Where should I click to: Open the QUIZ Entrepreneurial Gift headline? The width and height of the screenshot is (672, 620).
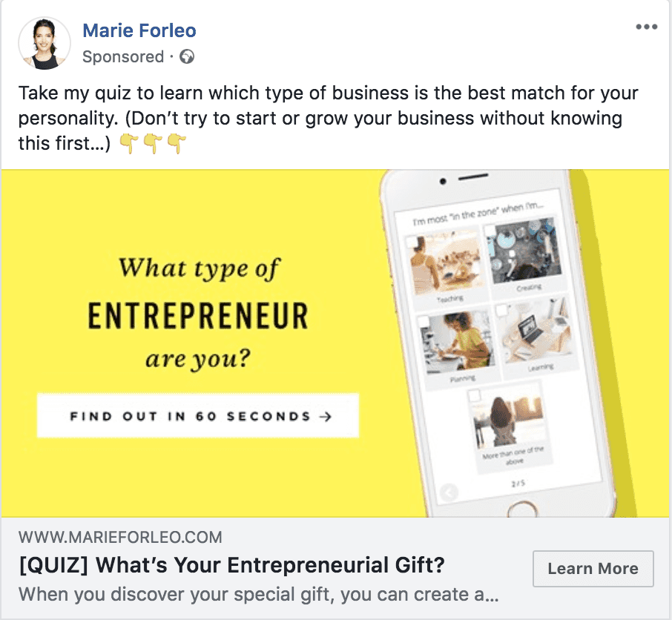tap(232, 564)
